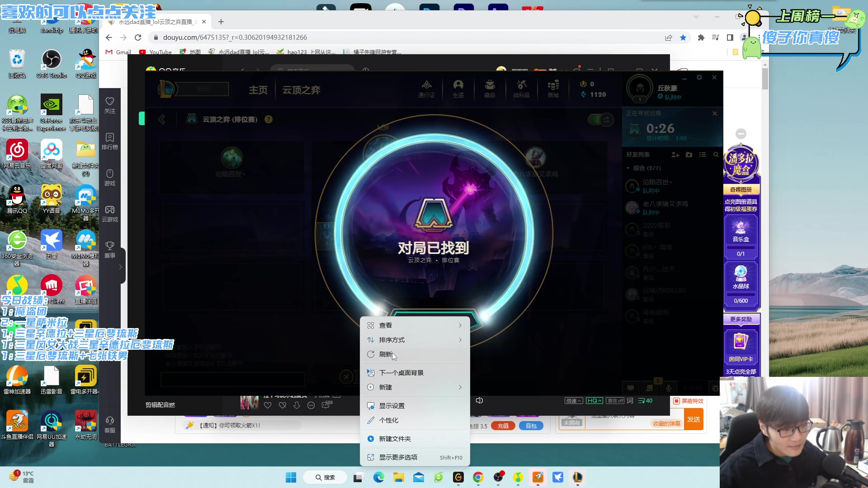Click the 发送 send button

tap(693, 419)
